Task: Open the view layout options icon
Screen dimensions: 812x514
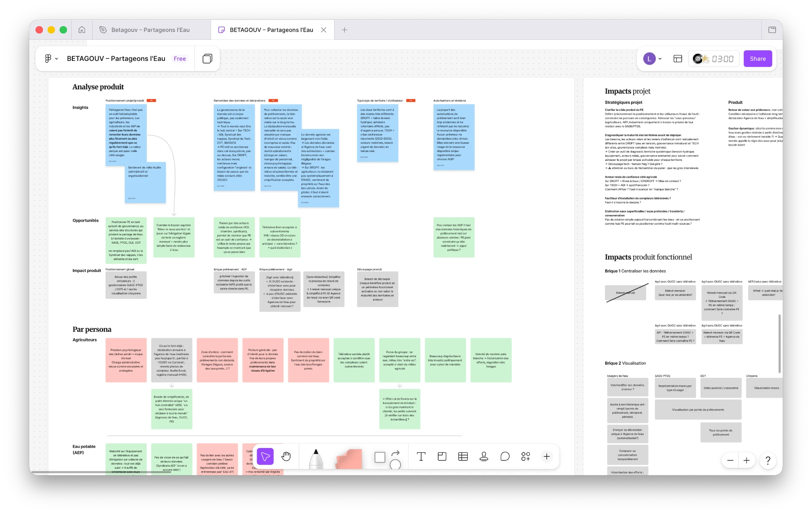Action: [678, 59]
